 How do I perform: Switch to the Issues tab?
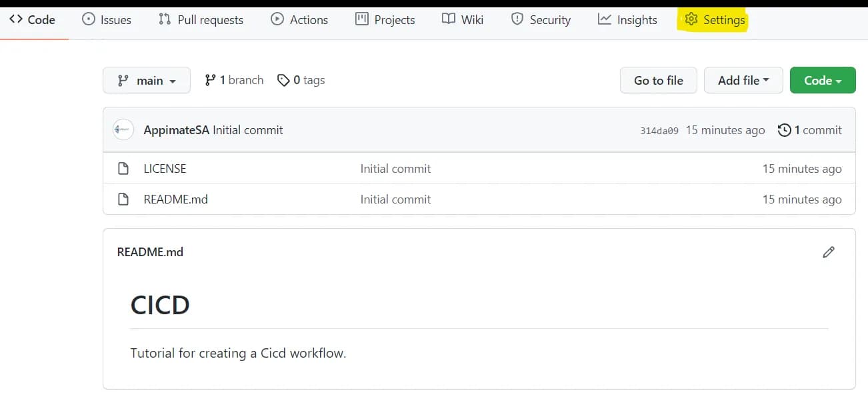click(x=107, y=19)
